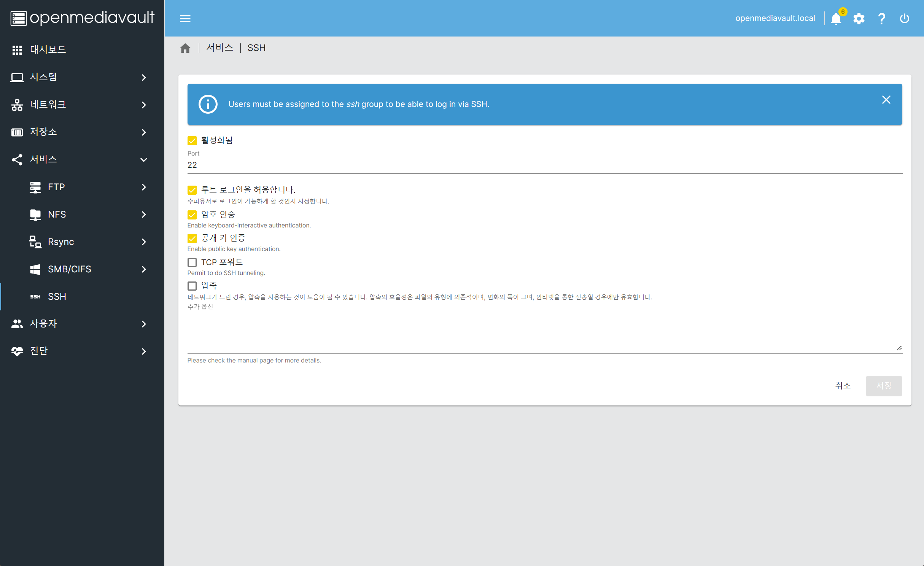
Task: Click the SMB/CIFS Windows icon
Action: pos(35,269)
